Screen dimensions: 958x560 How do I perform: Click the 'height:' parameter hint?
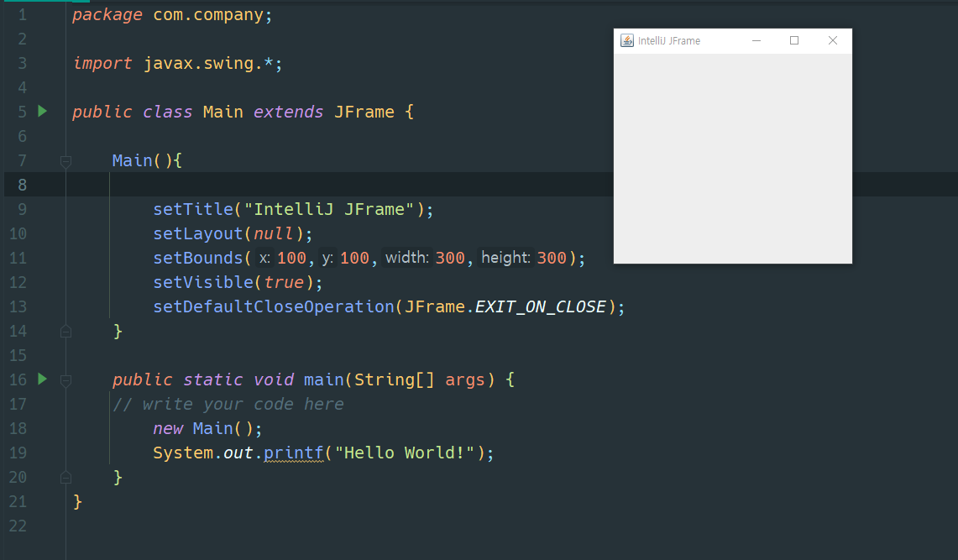(x=505, y=258)
